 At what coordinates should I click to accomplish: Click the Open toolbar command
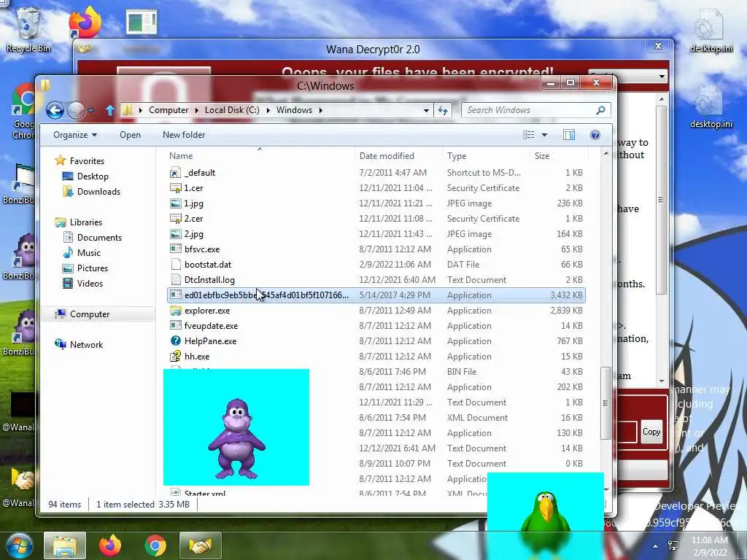[130, 135]
